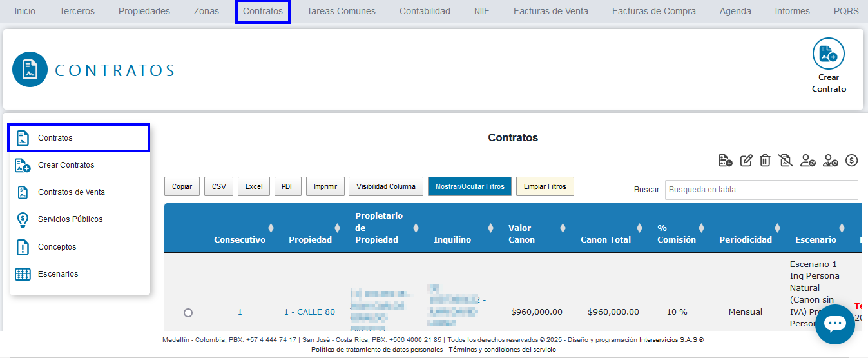
Task: Click the pencil edit contract icon
Action: point(746,161)
